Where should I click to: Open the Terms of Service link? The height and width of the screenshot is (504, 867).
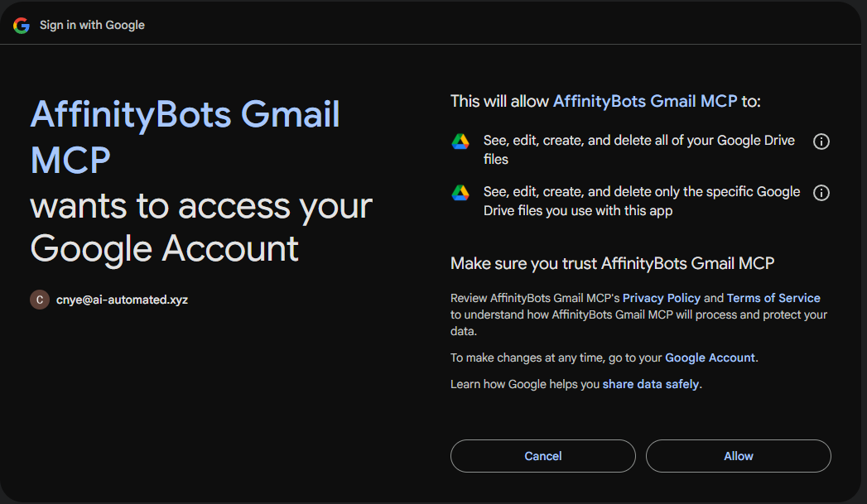[x=773, y=298]
